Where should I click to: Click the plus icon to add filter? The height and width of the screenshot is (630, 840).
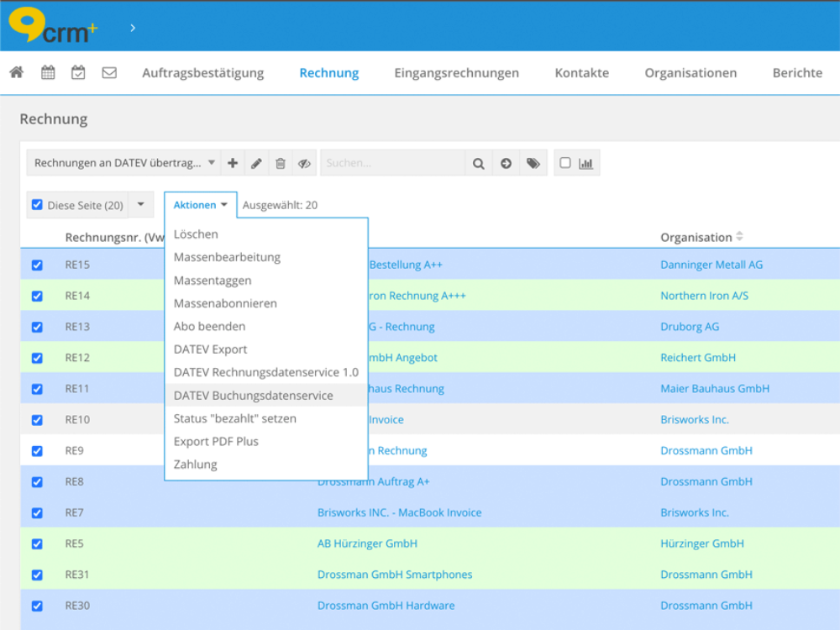[233, 163]
